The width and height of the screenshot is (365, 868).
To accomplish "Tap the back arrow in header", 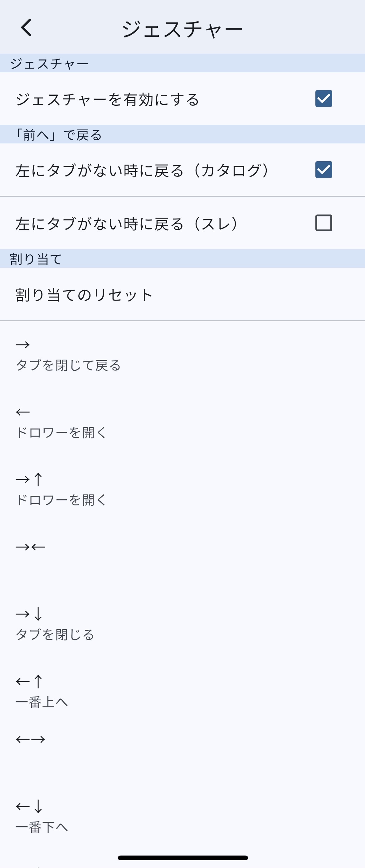I will [x=26, y=27].
